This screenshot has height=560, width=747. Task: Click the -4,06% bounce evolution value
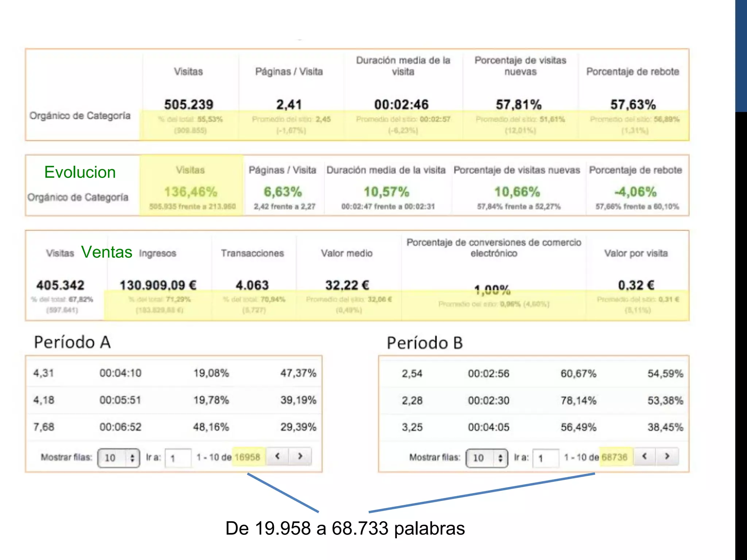tap(636, 191)
